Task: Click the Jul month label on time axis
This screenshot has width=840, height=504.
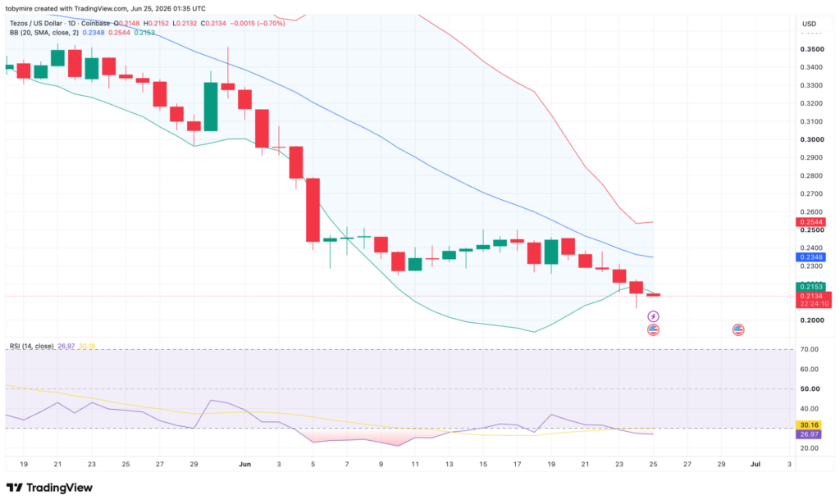Action: coord(756,465)
